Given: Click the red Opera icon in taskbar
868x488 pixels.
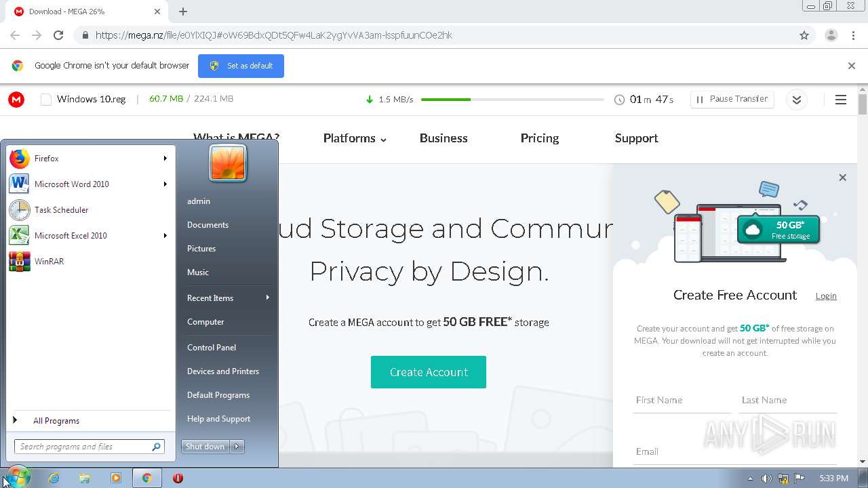Looking at the screenshot, I should tap(178, 479).
